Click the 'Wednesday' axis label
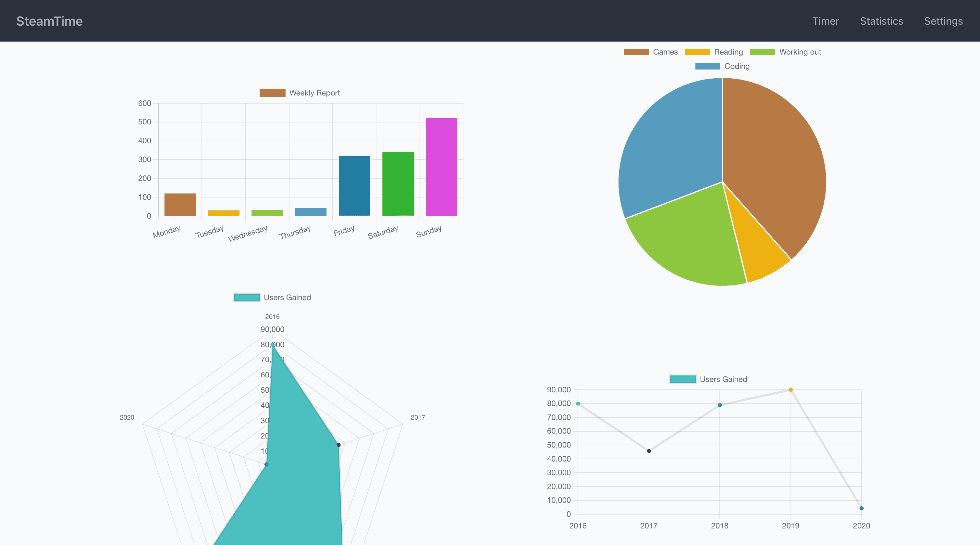This screenshot has height=545, width=980. [247, 233]
